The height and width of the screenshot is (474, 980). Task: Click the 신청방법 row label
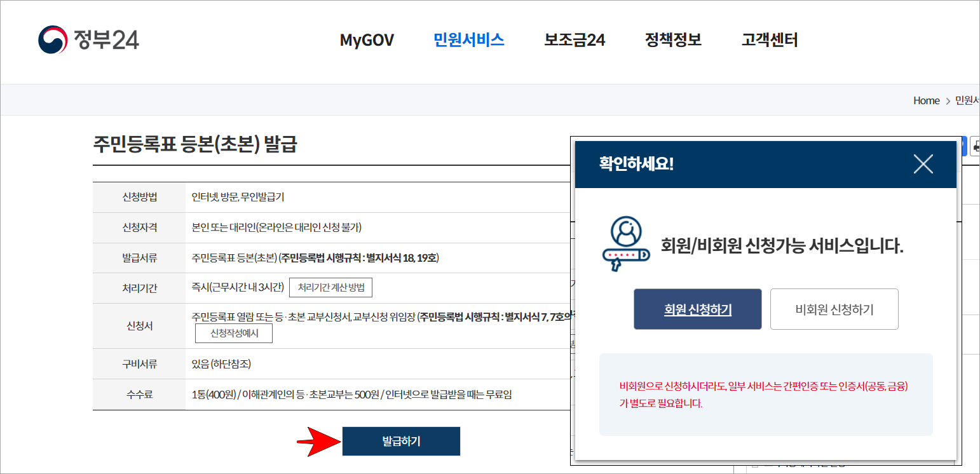139,197
